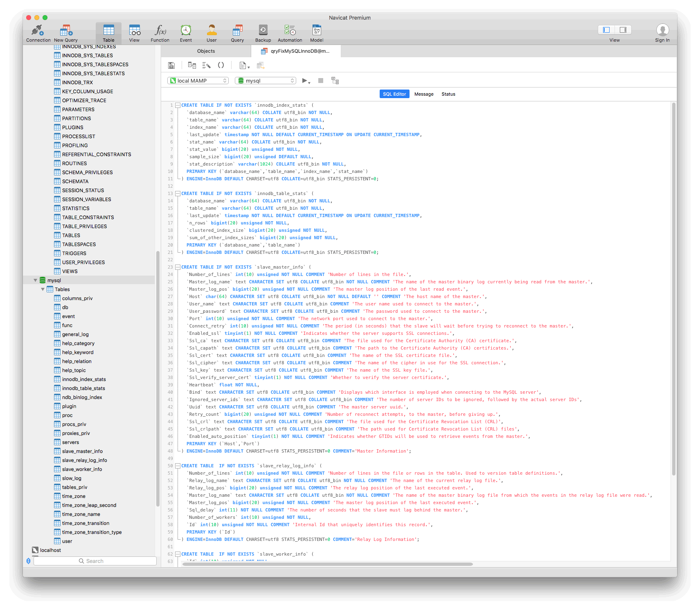Select the SQL Editor tab
The height and width of the screenshot is (610, 700).
coord(394,94)
